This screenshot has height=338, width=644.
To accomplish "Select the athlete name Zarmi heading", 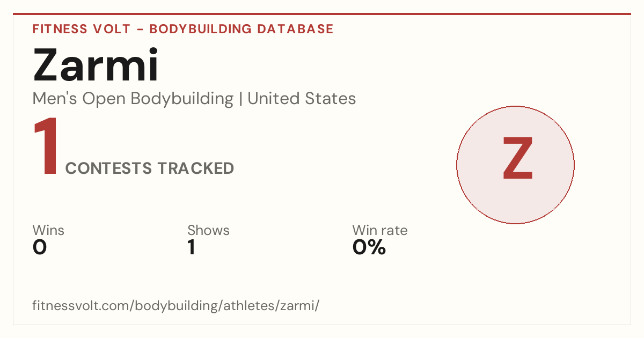I will tap(96, 65).
